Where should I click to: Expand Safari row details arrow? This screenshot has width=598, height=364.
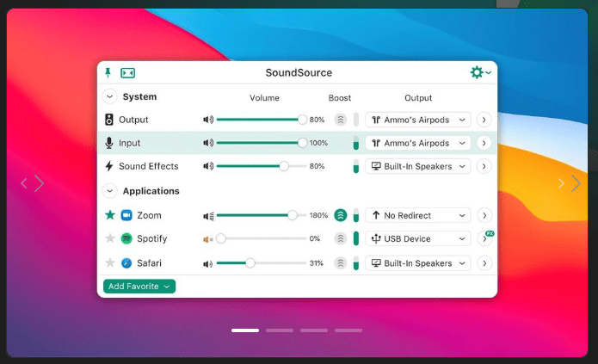484,263
